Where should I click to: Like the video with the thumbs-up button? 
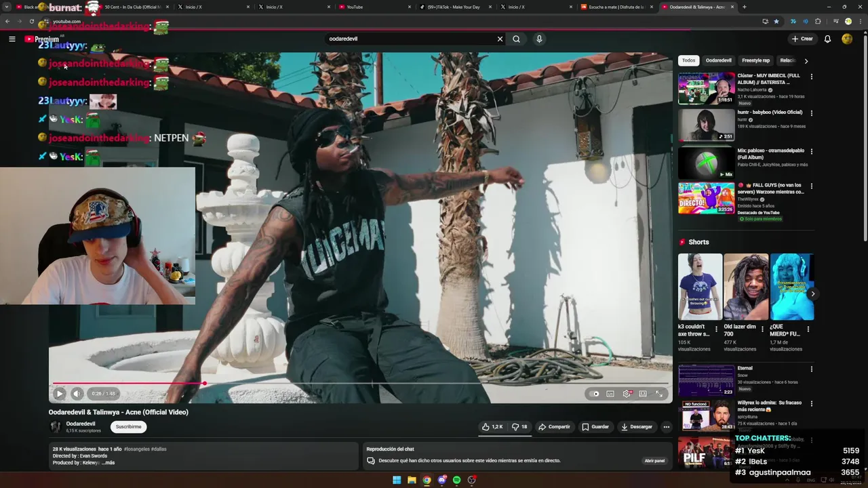pyautogui.click(x=492, y=427)
